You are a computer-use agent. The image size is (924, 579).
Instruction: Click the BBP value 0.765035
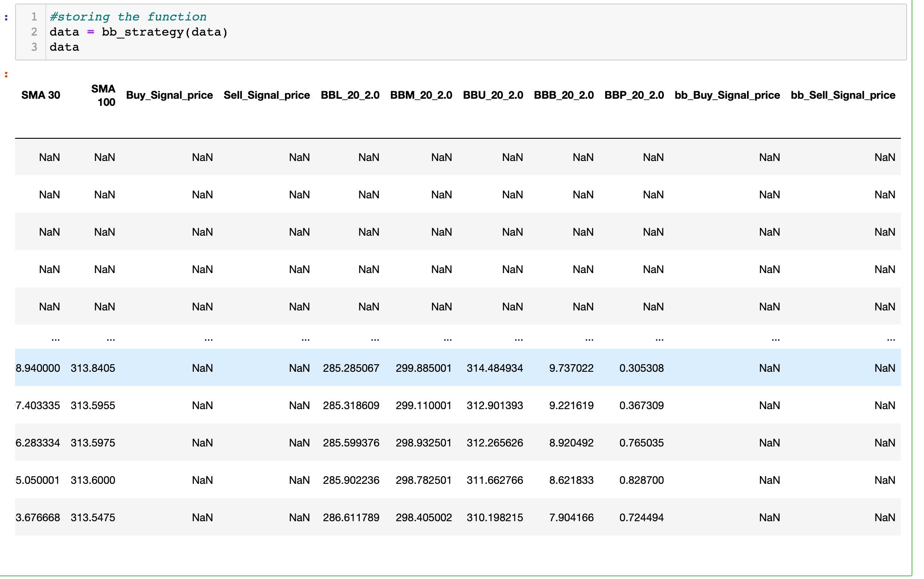click(x=642, y=443)
